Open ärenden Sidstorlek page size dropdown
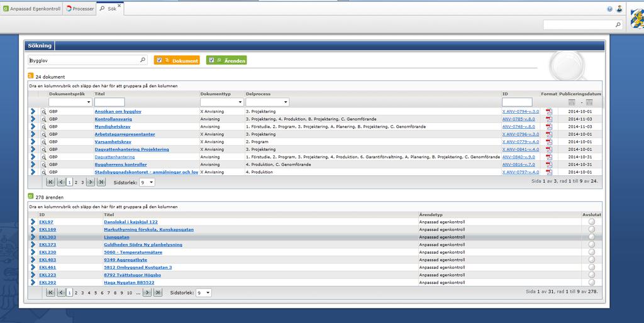 click(x=204, y=293)
